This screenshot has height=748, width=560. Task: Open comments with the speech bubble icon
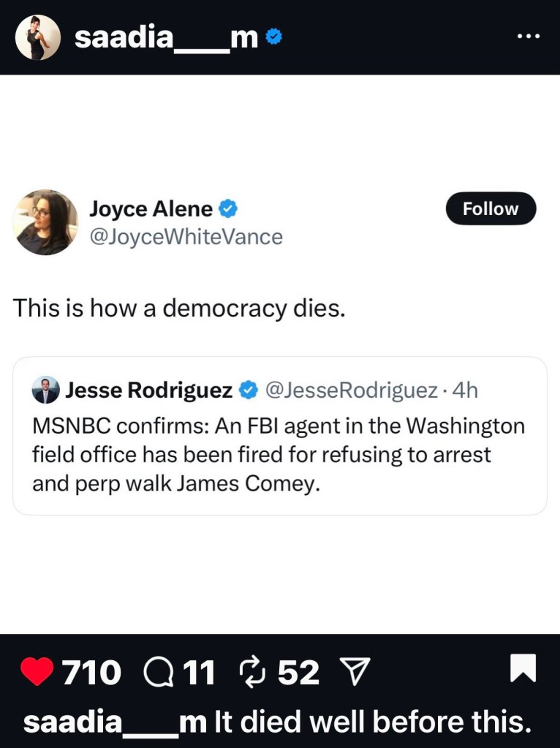[159, 671]
